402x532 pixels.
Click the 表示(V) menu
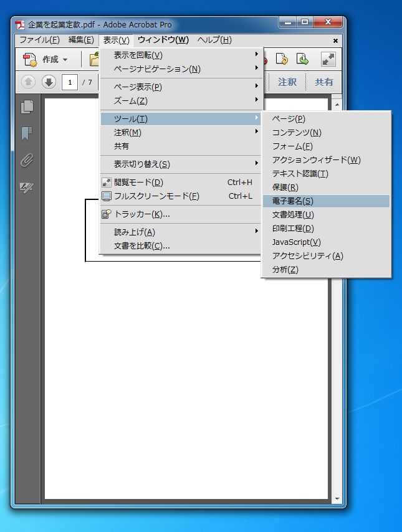tap(116, 40)
